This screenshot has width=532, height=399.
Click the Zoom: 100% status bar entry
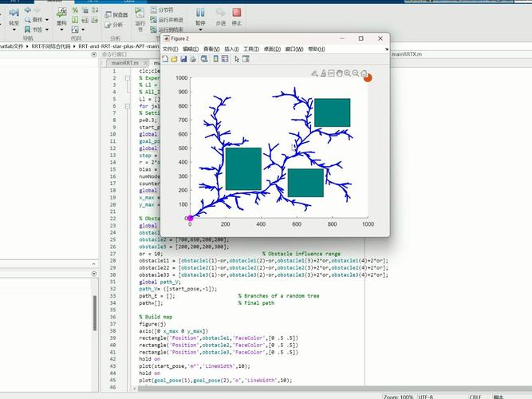[x=399, y=397]
